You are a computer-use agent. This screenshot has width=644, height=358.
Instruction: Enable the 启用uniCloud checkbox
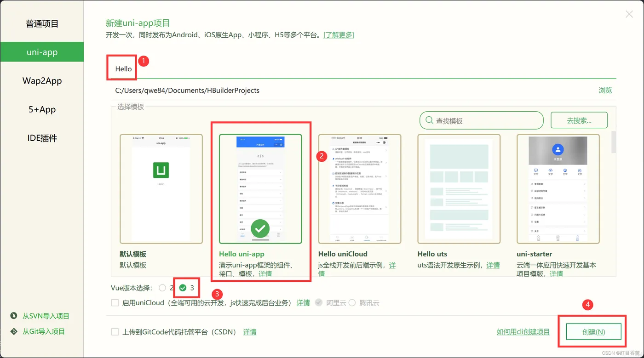coord(115,303)
